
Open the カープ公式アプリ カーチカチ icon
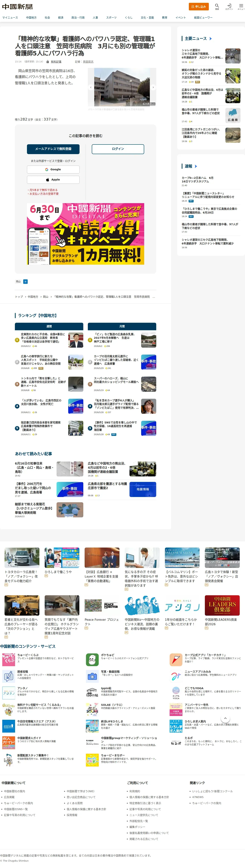176,660
